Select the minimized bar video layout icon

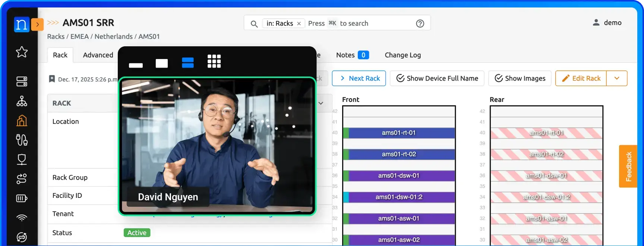(x=136, y=65)
